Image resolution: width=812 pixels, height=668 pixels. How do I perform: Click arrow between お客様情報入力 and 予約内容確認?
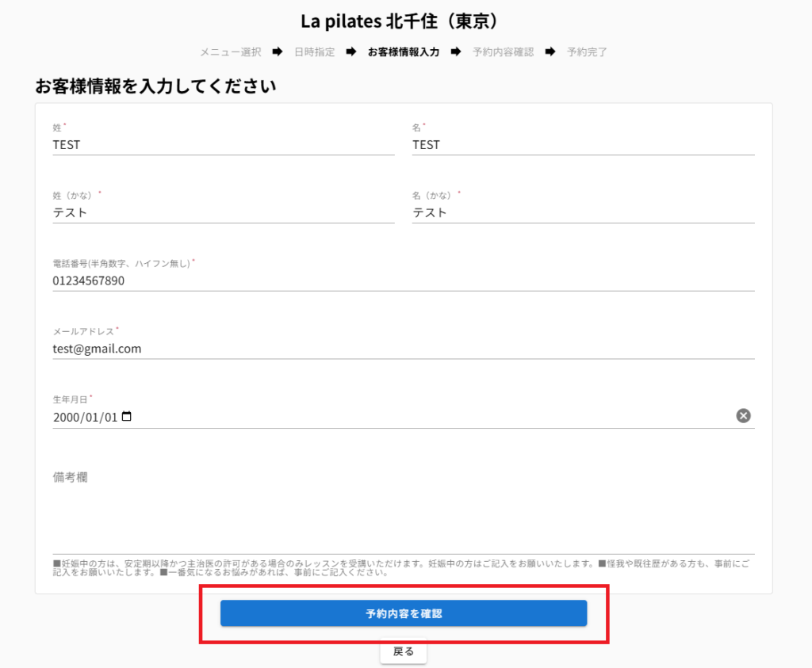[x=456, y=52]
